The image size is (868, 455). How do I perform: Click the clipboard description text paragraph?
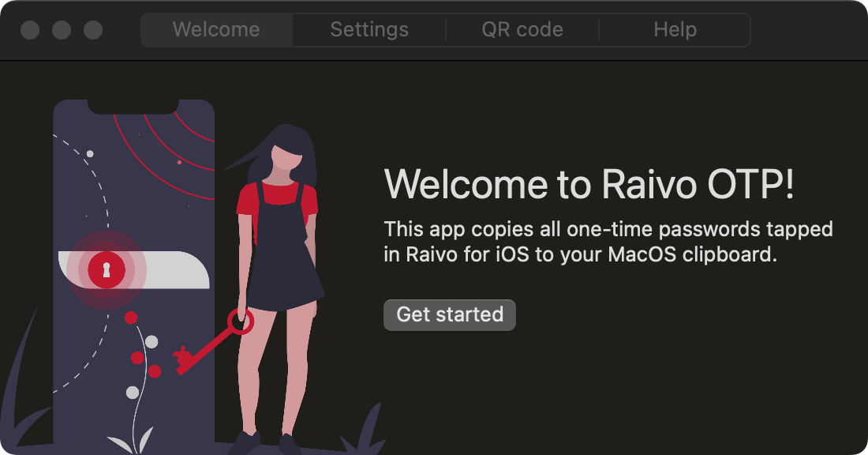[608, 242]
